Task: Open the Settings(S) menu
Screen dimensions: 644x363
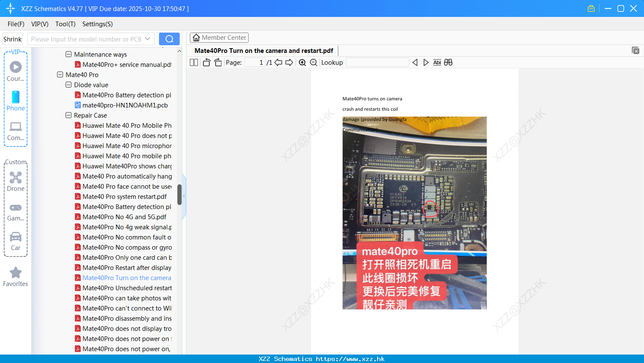Action: (98, 24)
